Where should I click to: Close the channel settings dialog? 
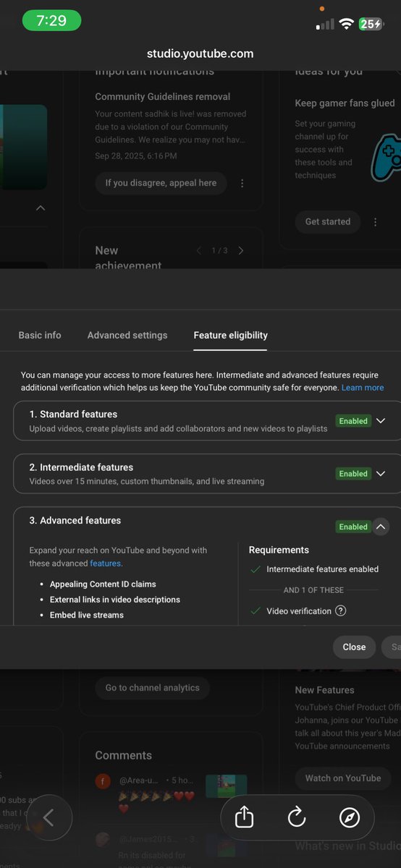[x=354, y=647]
